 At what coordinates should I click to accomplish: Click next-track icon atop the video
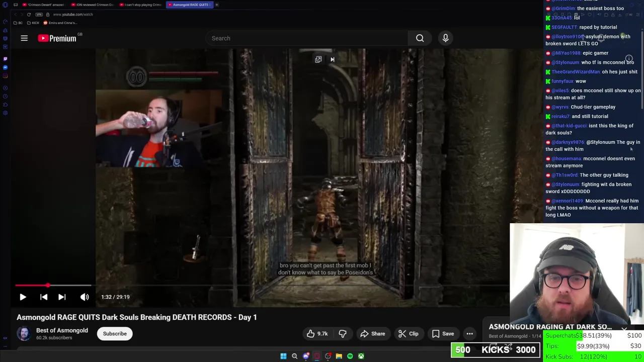[332, 59]
